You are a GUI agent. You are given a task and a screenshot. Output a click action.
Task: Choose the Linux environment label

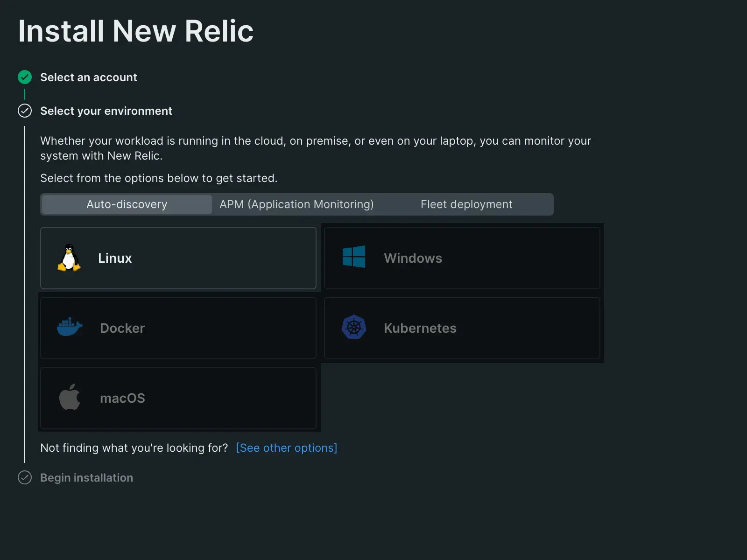[x=115, y=258]
